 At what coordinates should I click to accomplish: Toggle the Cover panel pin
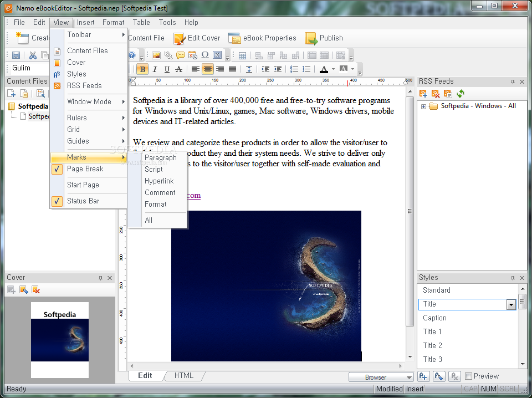[100, 278]
